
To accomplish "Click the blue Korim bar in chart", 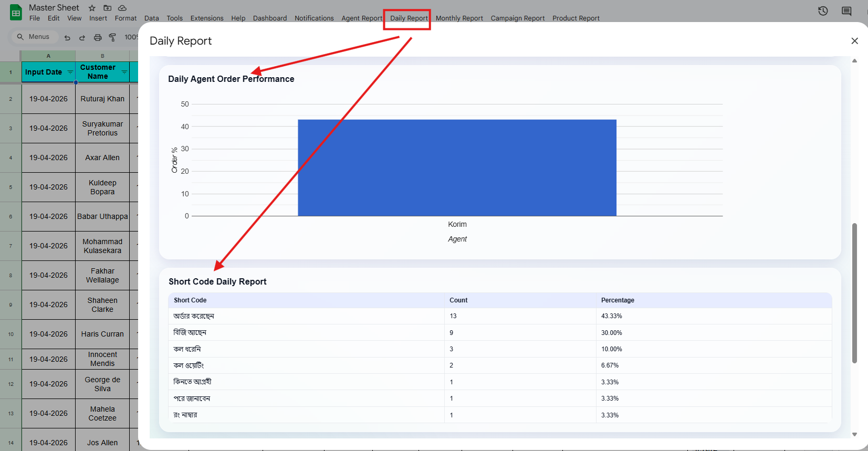I will pos(457,167).
